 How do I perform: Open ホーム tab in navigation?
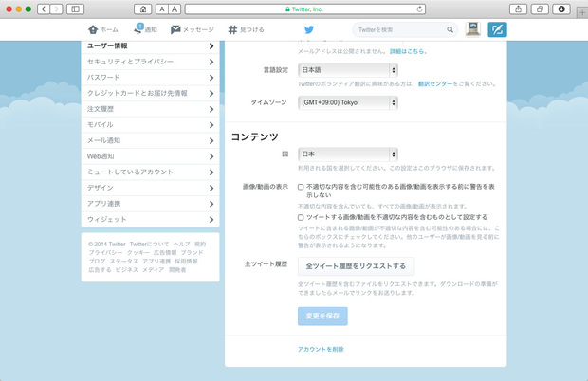(103, 30)
